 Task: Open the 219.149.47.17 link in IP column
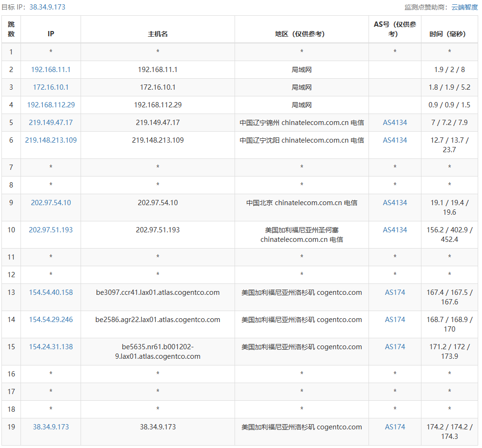(x=51, y=123)
